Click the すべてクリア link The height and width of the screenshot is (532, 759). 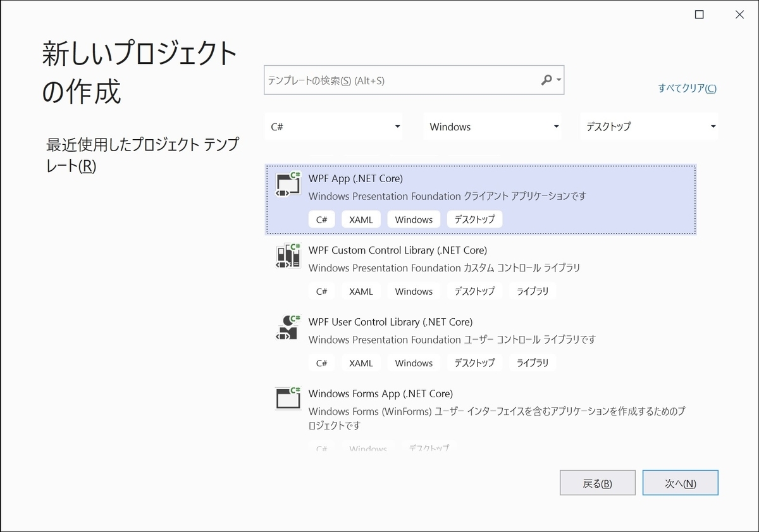click(x=687, y=89)
